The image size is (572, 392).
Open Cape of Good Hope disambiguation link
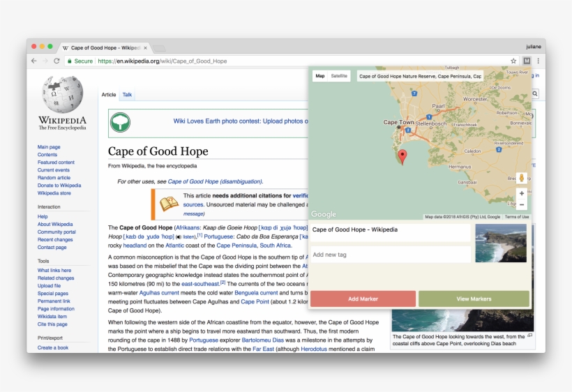(x=215, y=181)
